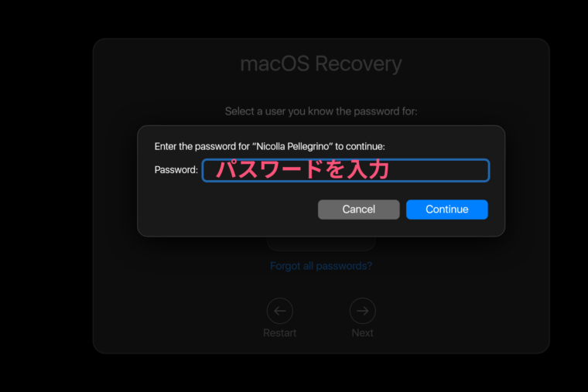Select the Next text label
The image size is (588, 392).
pyautogui.click(x=362, y=332)
